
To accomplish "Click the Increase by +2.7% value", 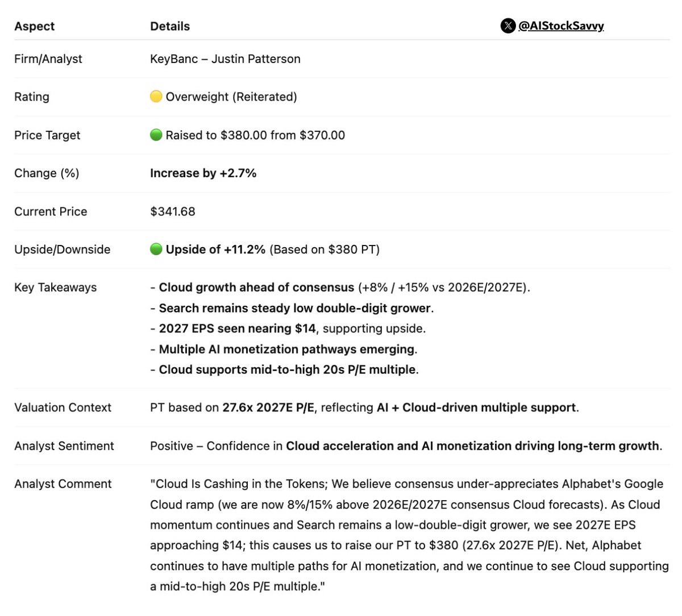I will tap(203, 173).
